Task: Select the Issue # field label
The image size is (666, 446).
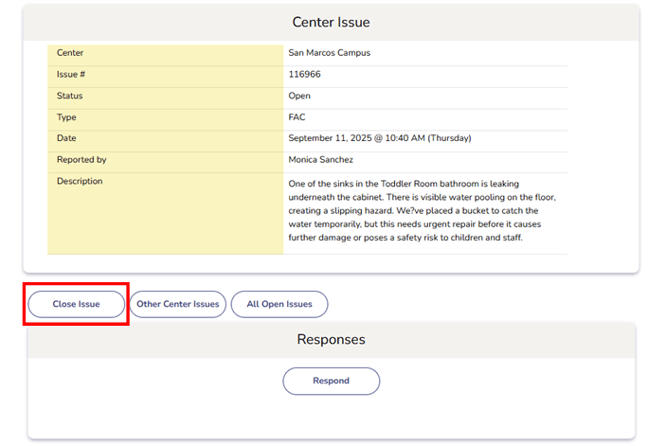Action: pyautogui.click(x=73, y=74)
